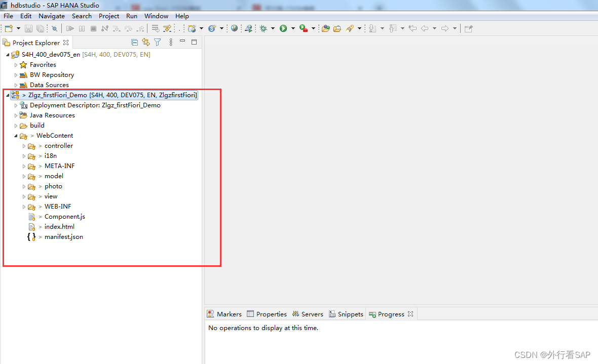
Task: Open the New wizard dropdown arrow
Action: pyautogui.click(x=18, y=28)
